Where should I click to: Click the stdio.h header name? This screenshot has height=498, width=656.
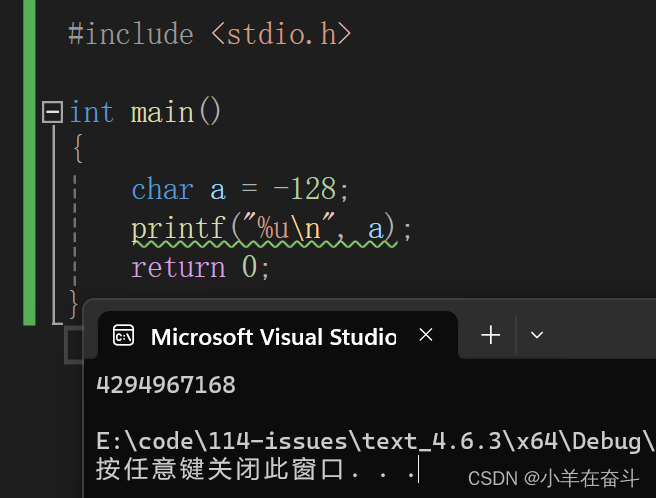coord(281,35)
